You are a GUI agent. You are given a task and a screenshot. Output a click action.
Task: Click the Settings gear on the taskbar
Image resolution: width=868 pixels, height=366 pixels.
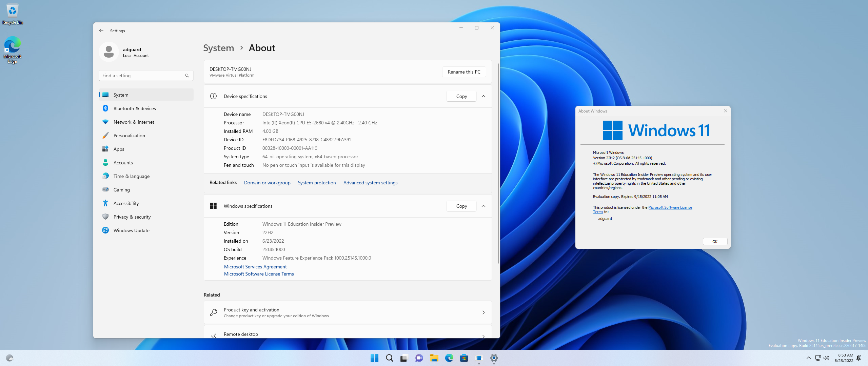(494, 358)
